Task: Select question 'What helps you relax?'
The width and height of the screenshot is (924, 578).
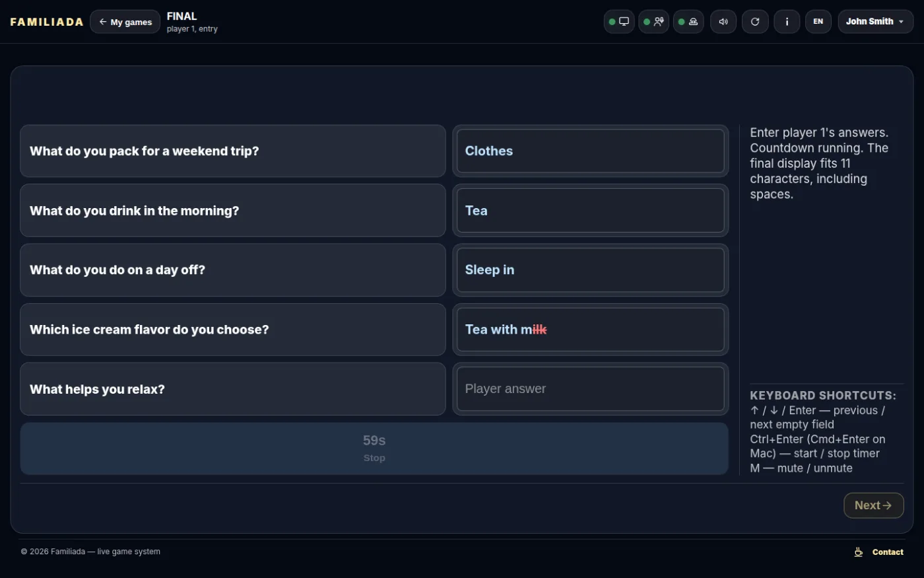Action: click(x=233, y=389)
